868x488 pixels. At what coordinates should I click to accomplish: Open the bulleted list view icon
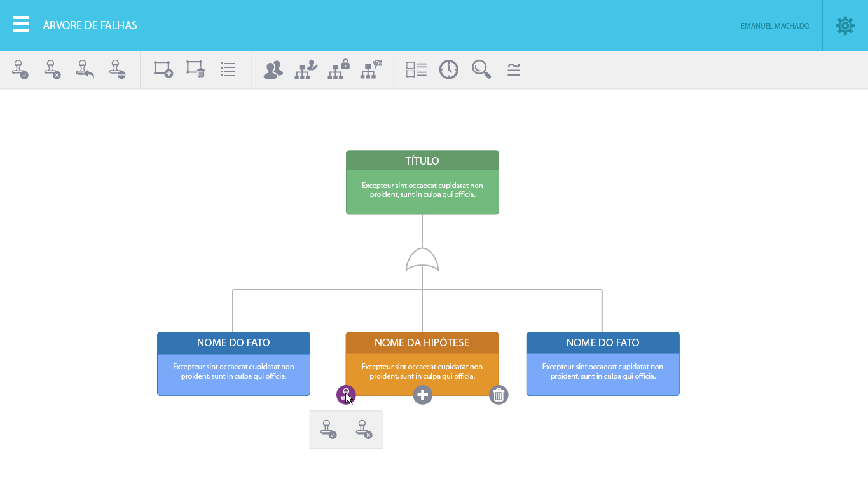coord(228,69)
